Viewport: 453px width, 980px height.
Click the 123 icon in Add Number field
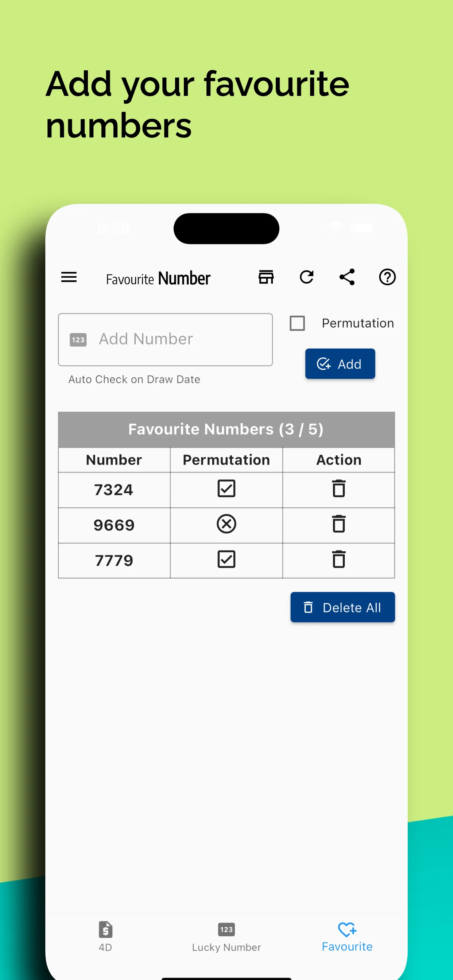78,340
